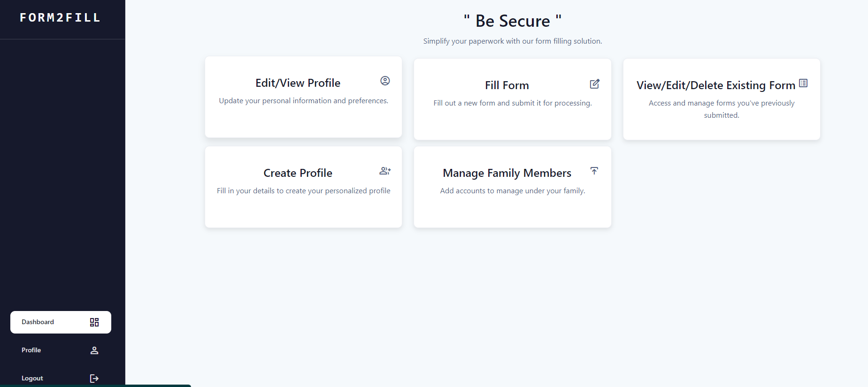
Task: Click 'Add accounts to manage' description text
Action: pos(512,191)
